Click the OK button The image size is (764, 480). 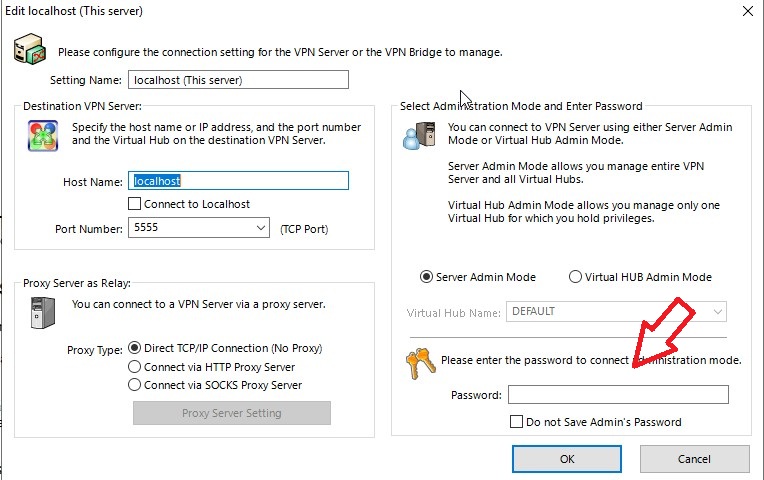point(566,459)
